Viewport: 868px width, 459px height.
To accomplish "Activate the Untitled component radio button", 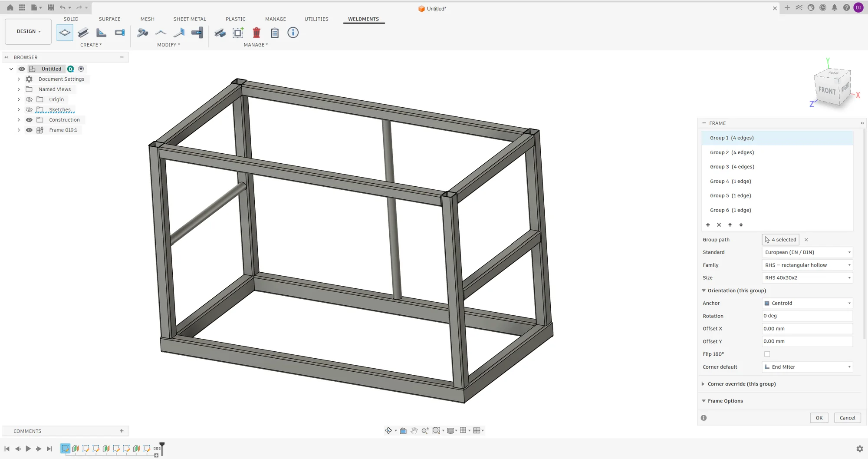I will 81,69.
